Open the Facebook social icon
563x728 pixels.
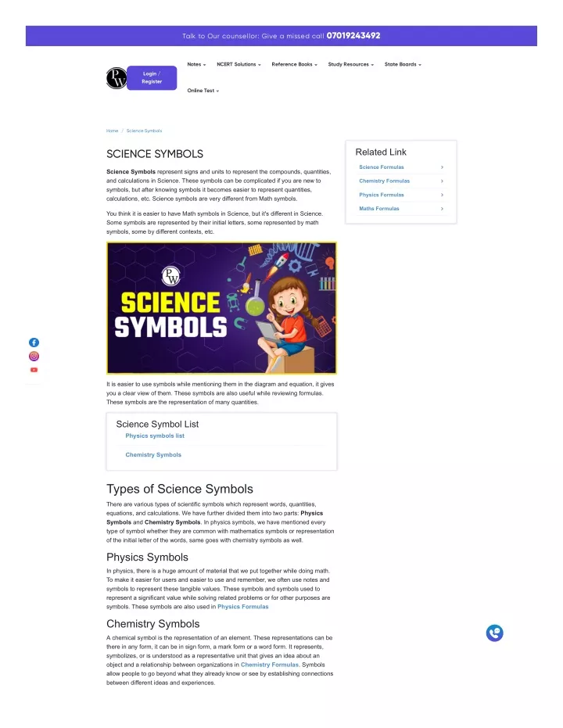(x=34, y=342)
